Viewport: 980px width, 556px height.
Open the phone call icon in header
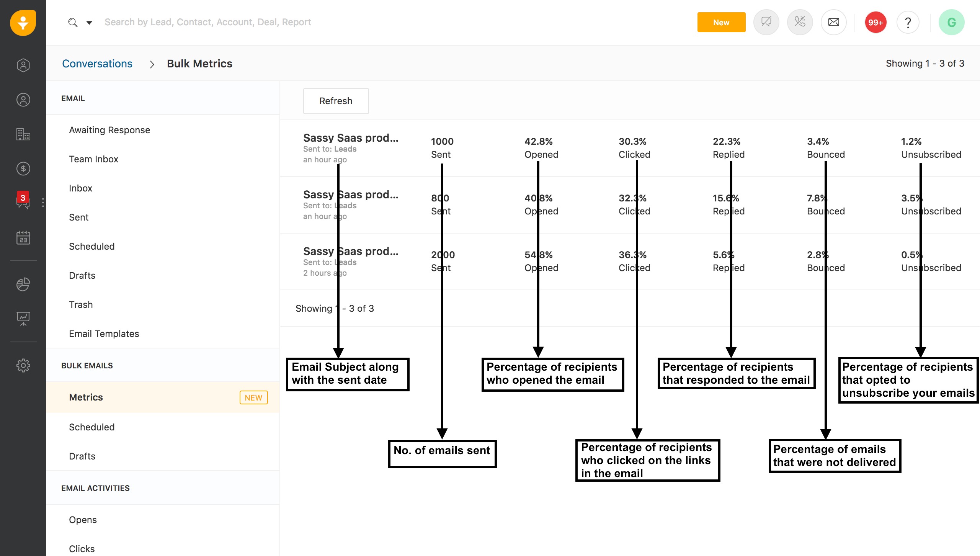point(800,22)
